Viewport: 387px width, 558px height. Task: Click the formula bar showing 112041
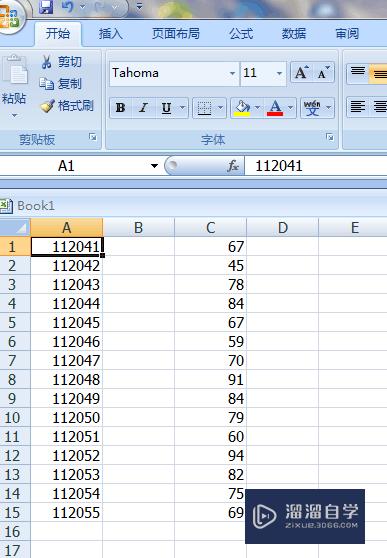(x=315, y=166)
